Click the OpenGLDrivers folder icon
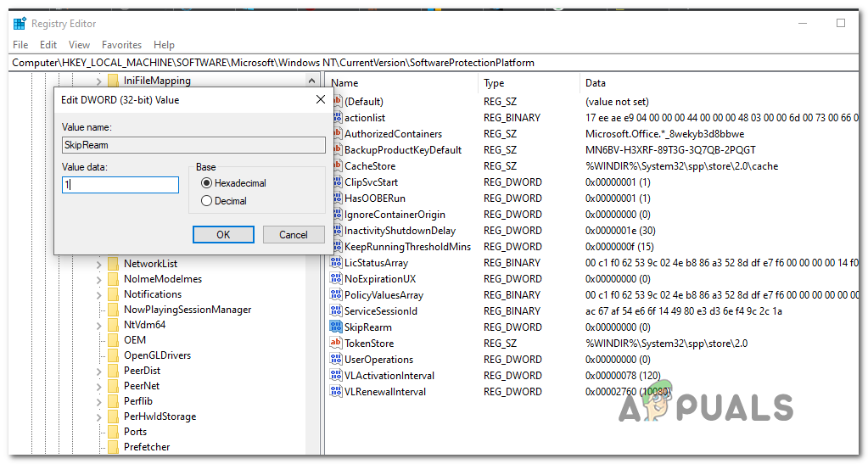 point(114,355)
